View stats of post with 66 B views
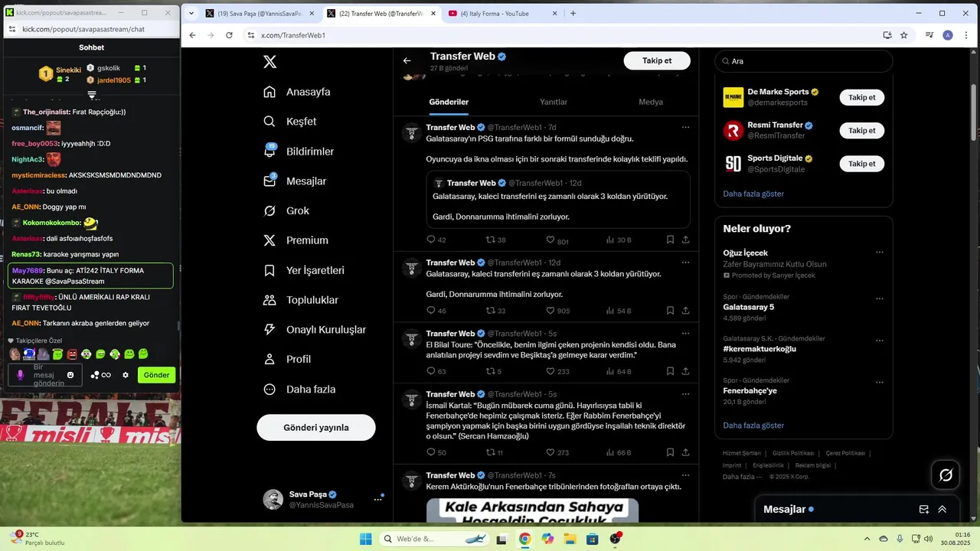The height and width of the screenshot is (551, 980). tap(619, 452)
